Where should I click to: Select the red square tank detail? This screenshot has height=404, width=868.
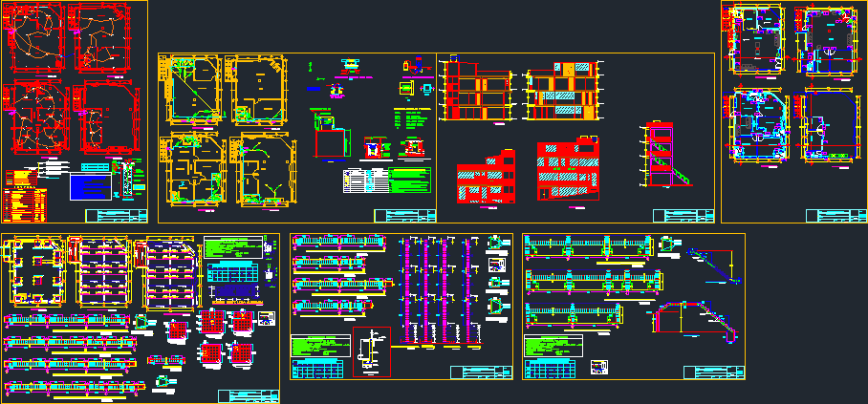pos(328,144)
